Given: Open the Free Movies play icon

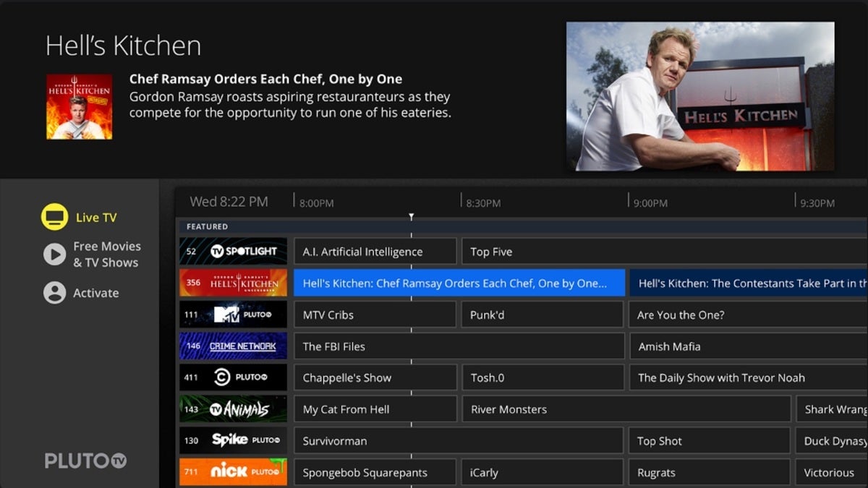Looking at the screenshot, I should tap(54, 254).
